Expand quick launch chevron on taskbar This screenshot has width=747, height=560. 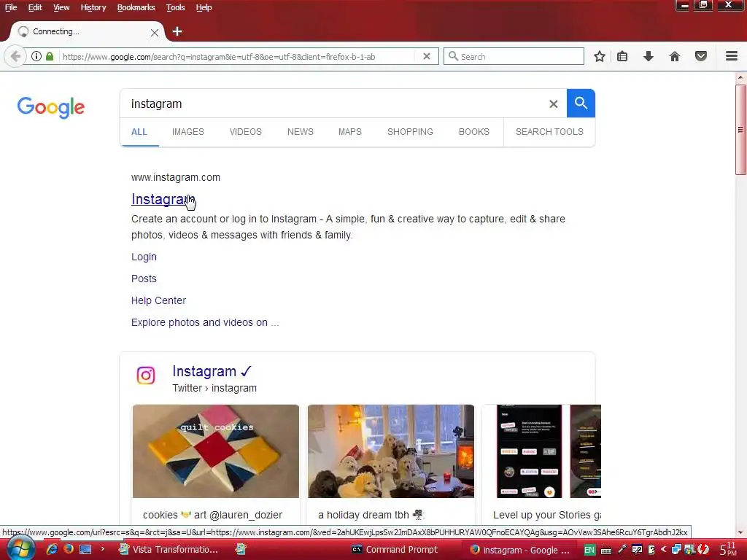[102, 549]
